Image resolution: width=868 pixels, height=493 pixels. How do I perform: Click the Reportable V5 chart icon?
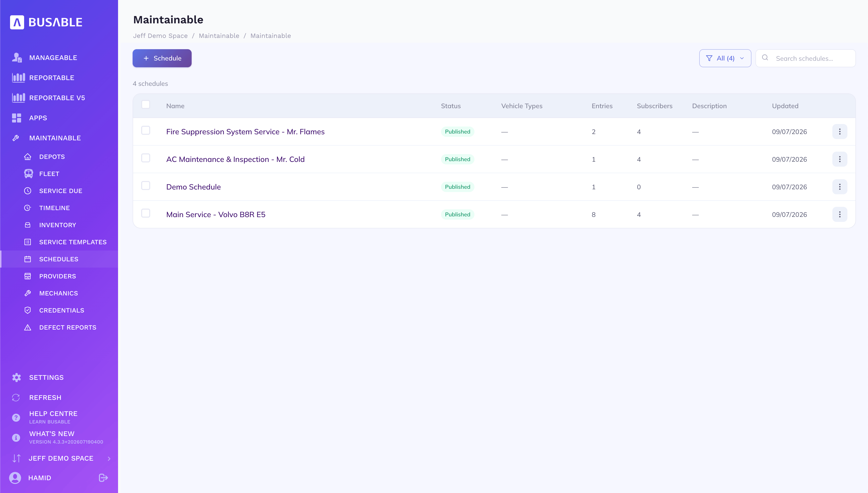[x=18, y=97]
